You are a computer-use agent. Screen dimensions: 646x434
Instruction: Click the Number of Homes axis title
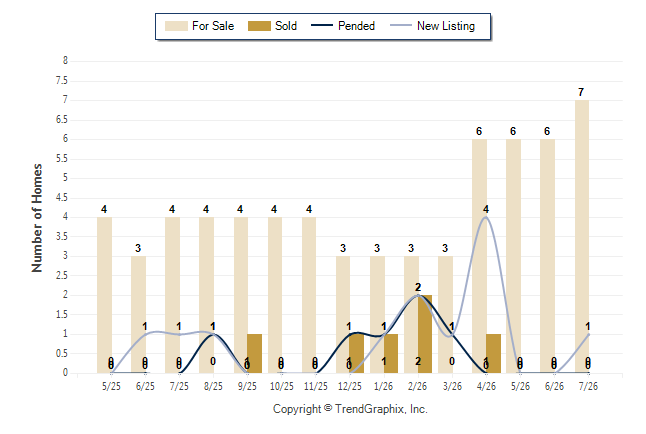click(37, 218)
